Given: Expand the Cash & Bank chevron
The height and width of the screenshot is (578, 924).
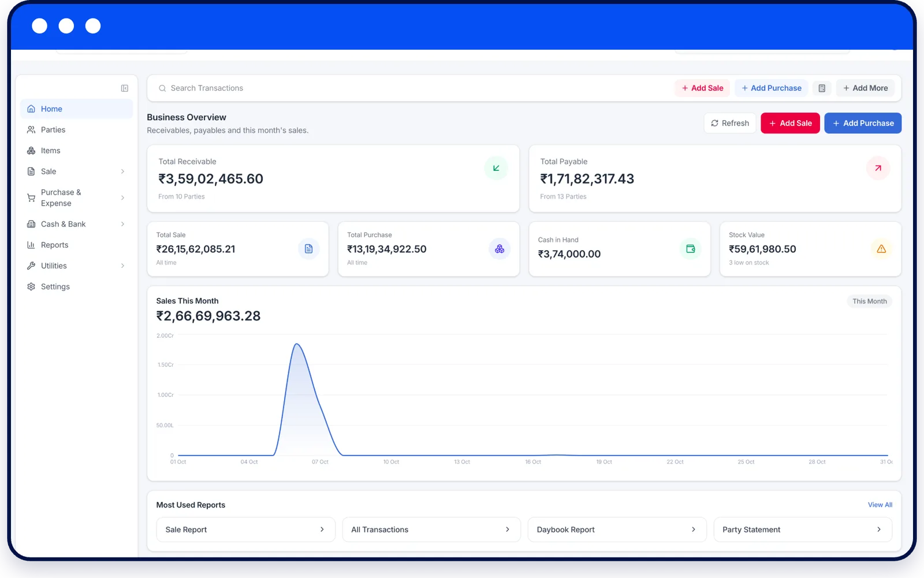Looking at the screenshot, I should click(122, 224).
